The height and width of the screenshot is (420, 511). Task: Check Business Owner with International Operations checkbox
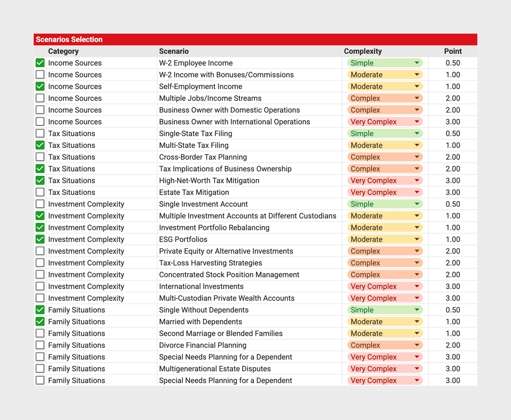[40, 122]
